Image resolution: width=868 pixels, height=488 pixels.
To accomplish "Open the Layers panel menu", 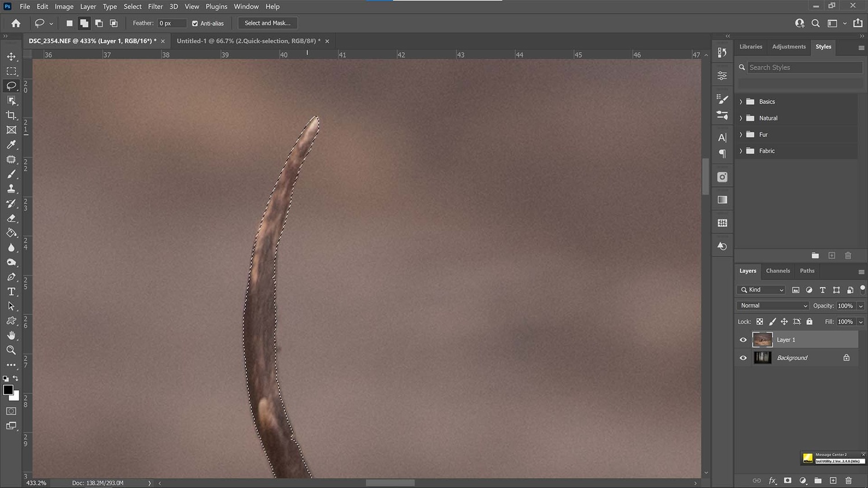I will point(861,271).
